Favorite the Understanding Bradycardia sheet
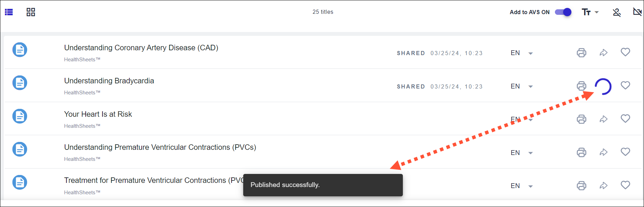 625,85
